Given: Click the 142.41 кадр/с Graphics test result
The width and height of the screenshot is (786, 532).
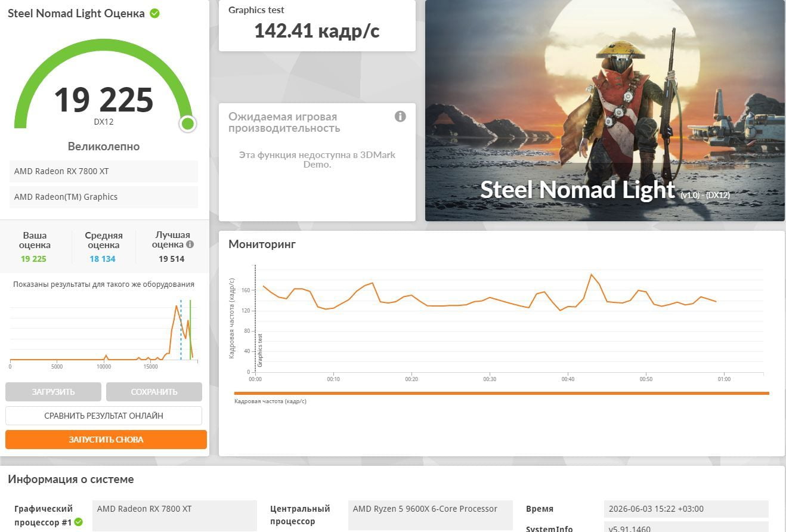Looking at the screenshot, I should coord(317,30).
